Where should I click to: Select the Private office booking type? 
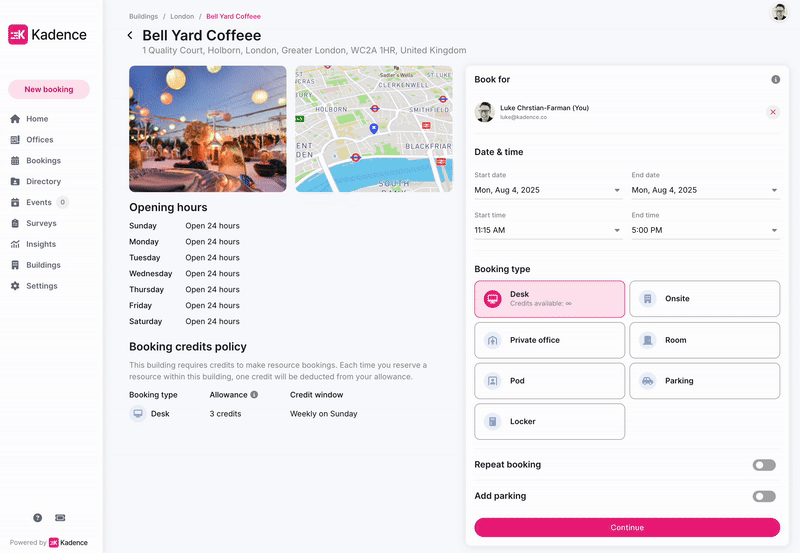549,340
